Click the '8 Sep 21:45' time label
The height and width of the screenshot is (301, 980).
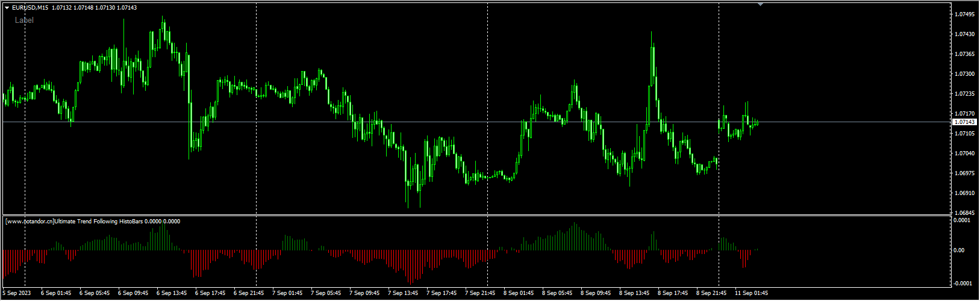[711, 293]
